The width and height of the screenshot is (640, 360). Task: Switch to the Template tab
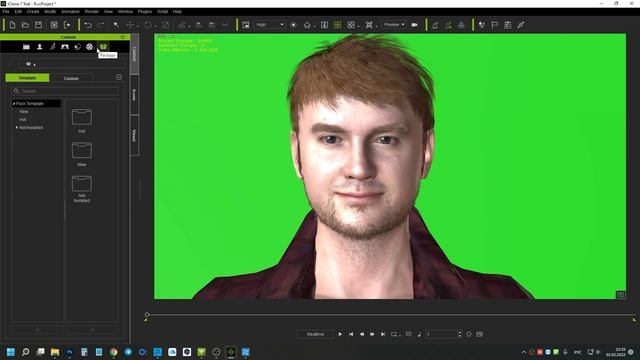tap(27, 78)
